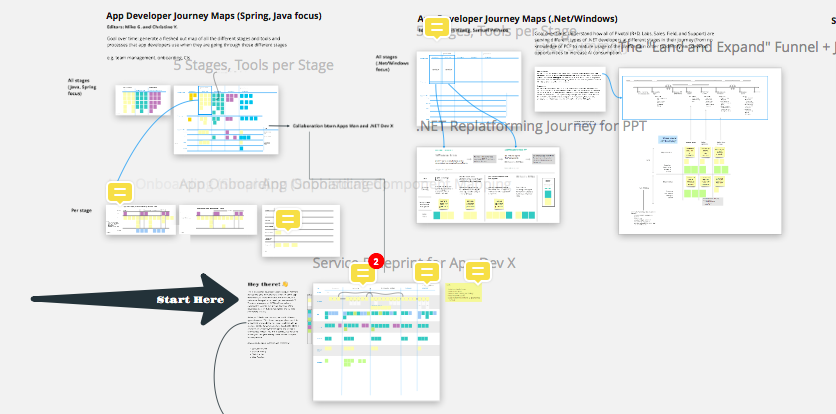This screenshot has width=836, height=414.
Task: Click the 'All stages (.Net/Windows focus)' label
Action: (x=392, y=63)
